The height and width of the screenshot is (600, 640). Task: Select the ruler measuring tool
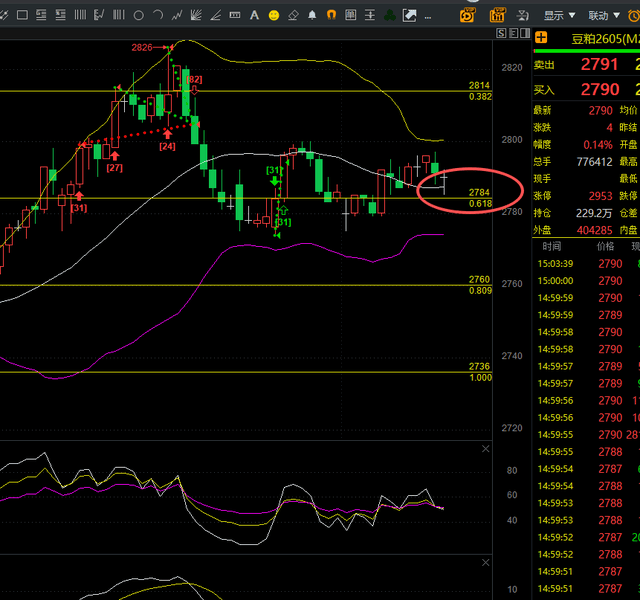tap(235, 15)
